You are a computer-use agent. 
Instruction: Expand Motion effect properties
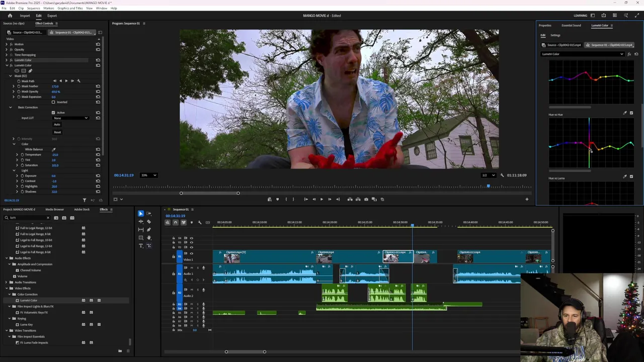7,44
